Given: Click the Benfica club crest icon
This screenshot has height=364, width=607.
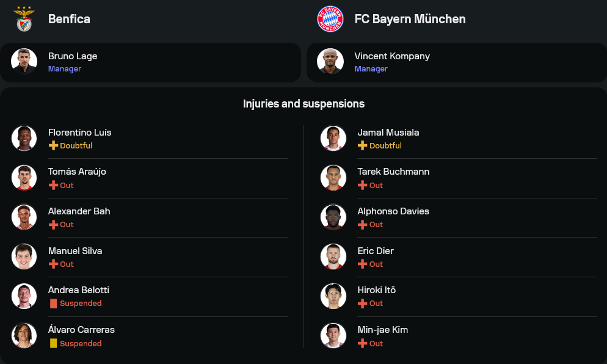Looking at the screenshot, I should click(24, 19).
